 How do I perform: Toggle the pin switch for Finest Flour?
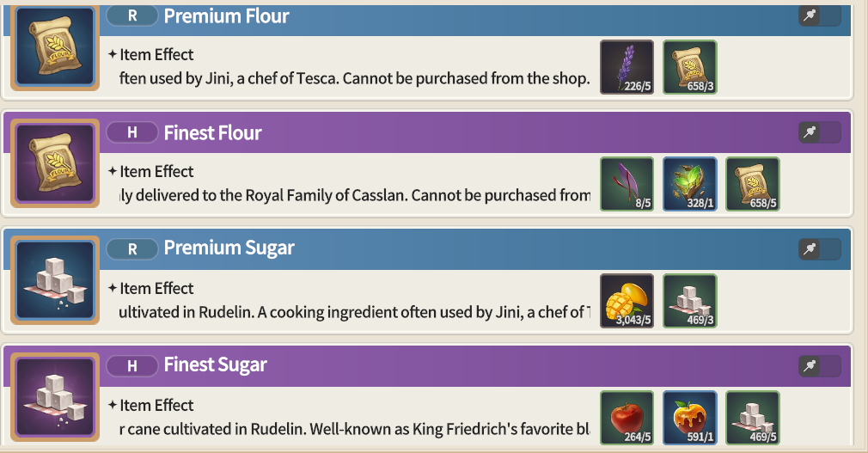(x=820, y=132)
